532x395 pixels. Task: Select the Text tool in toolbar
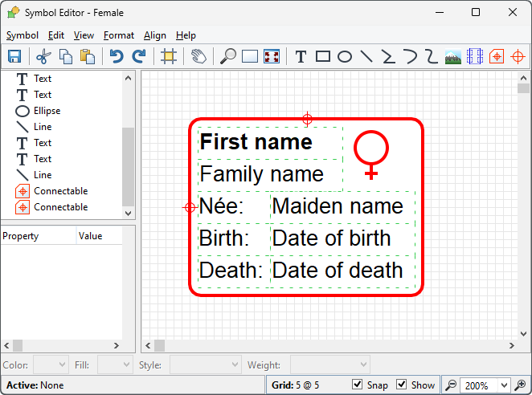coord(301,56)
